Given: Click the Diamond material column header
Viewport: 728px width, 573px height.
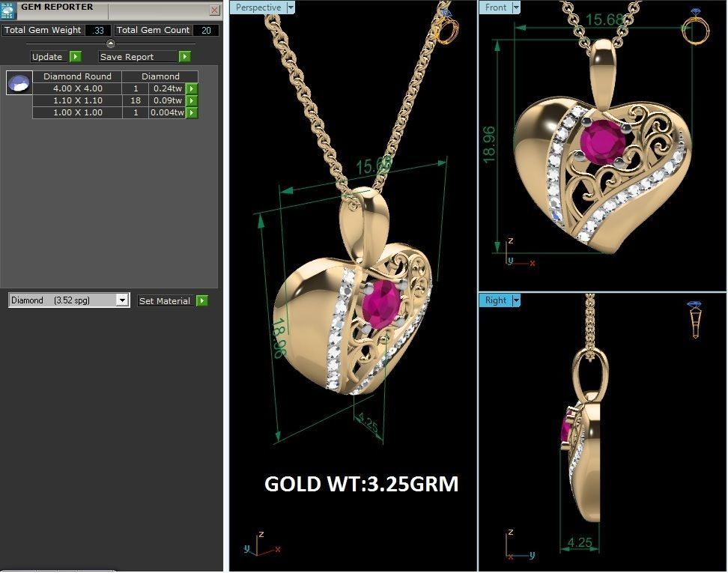Looking at the screenshot, I should pos(160,76).
